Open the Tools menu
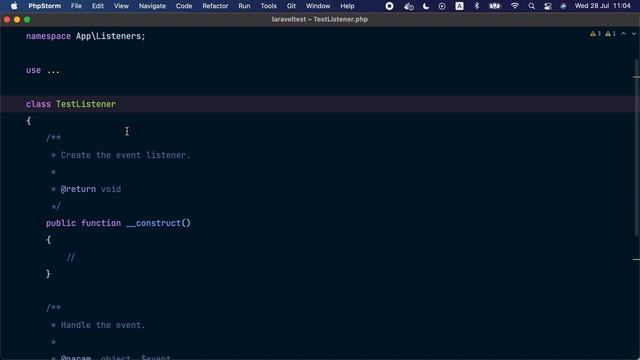640x360 pixels. click(x=268, y=6)
